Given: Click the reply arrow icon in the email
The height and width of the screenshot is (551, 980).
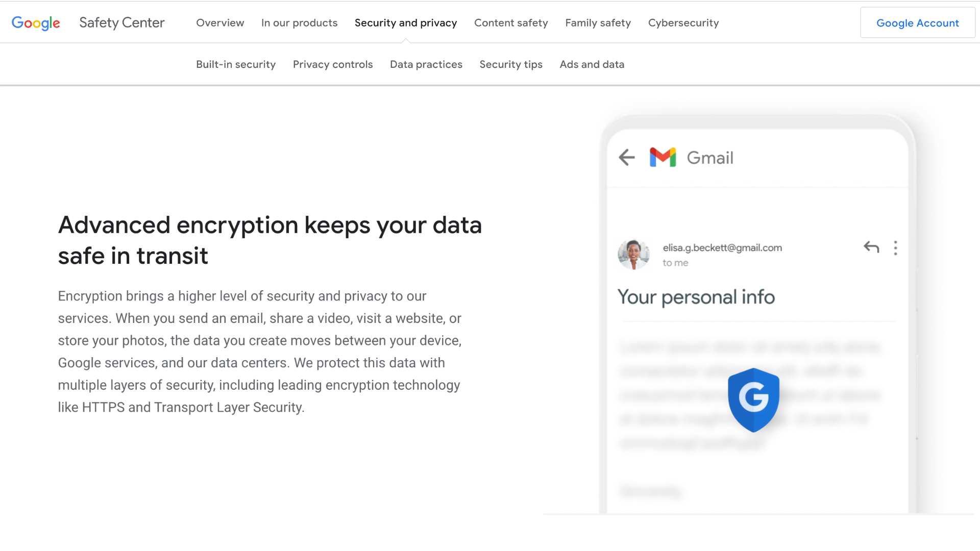Looking at the screenshot, I should [x=871, y=247].
